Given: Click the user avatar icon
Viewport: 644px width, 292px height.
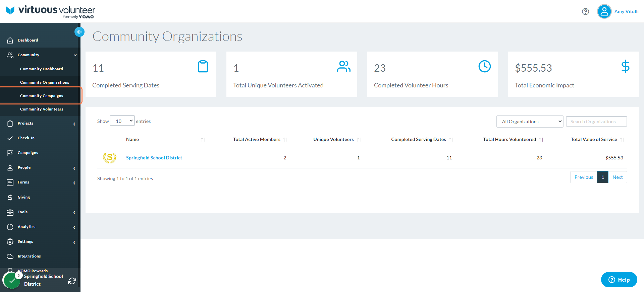Looking at the screenshot, I should 604,12.
